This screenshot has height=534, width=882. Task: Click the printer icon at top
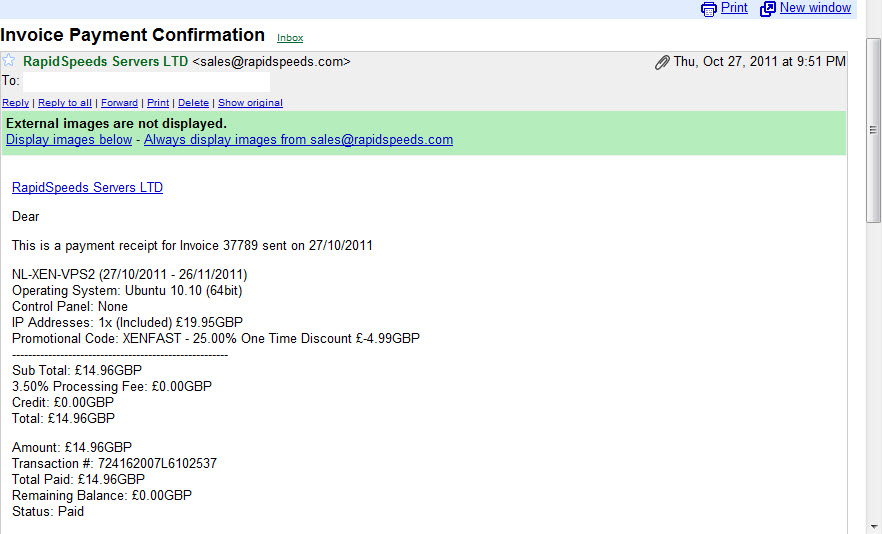[x=708, y=9]
